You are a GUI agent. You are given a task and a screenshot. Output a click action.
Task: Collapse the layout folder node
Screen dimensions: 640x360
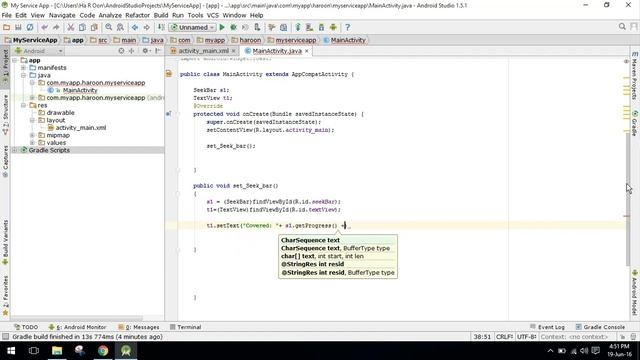click(32, 120)
